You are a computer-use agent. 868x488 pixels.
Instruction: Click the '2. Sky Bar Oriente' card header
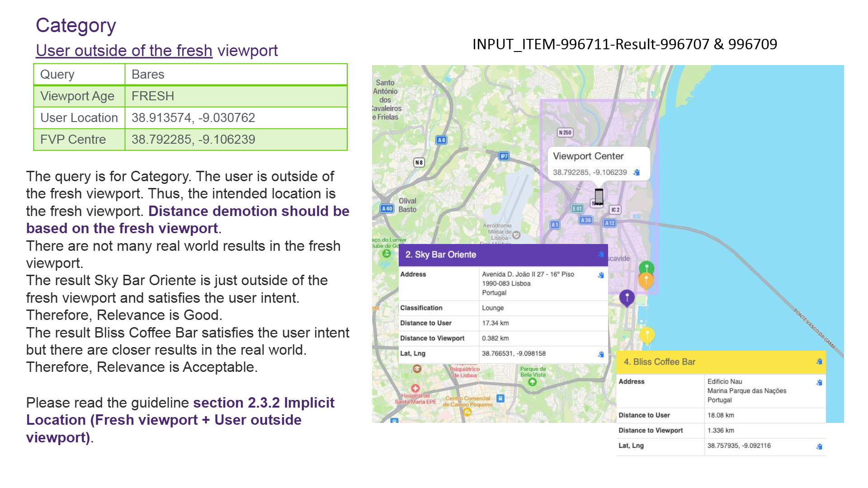coord(503,255)
